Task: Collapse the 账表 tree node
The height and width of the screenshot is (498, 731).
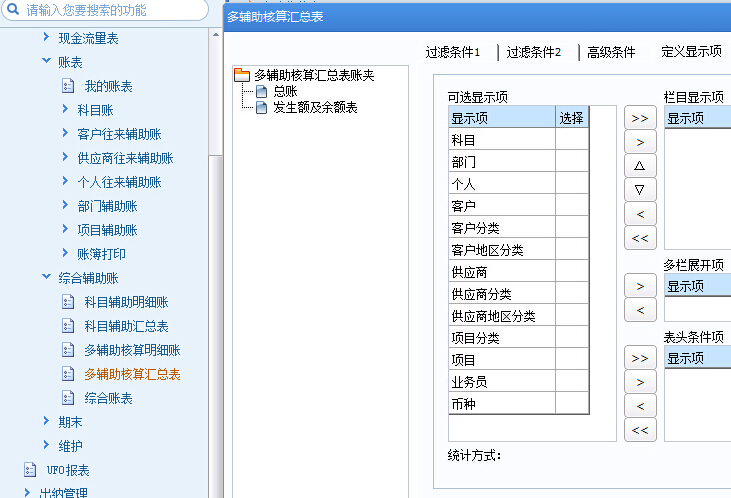Action: [46, 61]
